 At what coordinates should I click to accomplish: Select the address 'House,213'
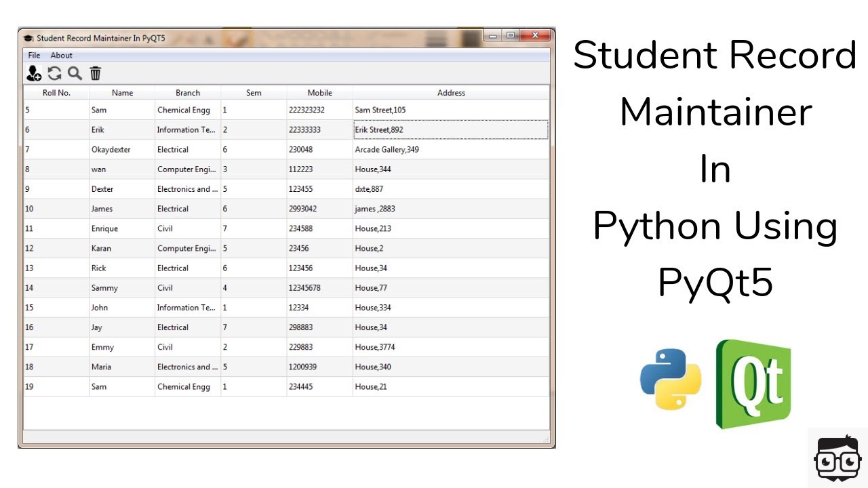(451, 228)
